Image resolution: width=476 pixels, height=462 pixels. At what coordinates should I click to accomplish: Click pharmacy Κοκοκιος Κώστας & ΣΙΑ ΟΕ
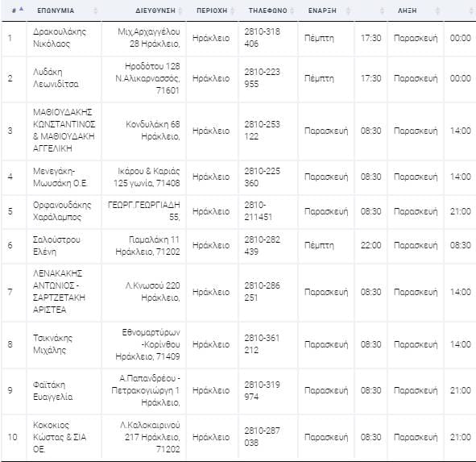point(60,437)
